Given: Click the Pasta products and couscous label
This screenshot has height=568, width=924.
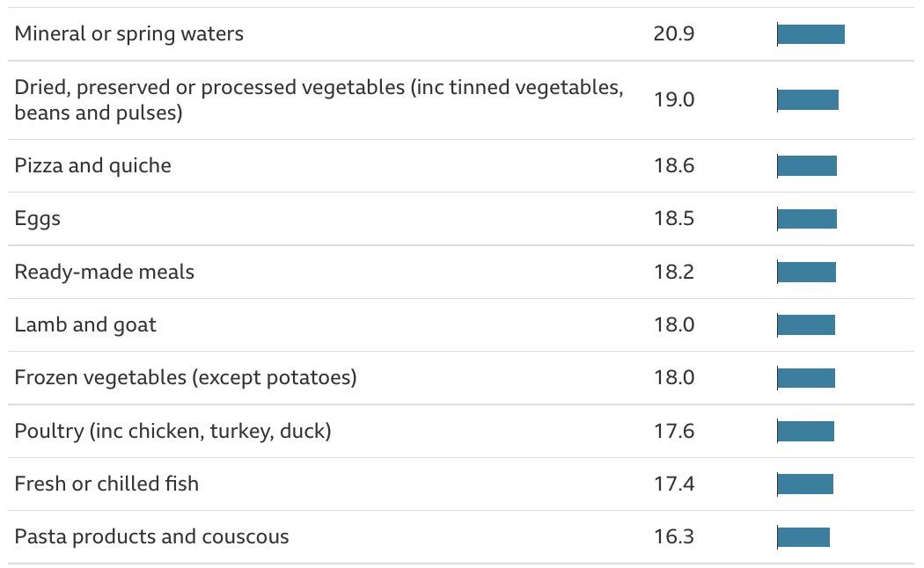Looking at the screenshot, I should click(151, 536).
